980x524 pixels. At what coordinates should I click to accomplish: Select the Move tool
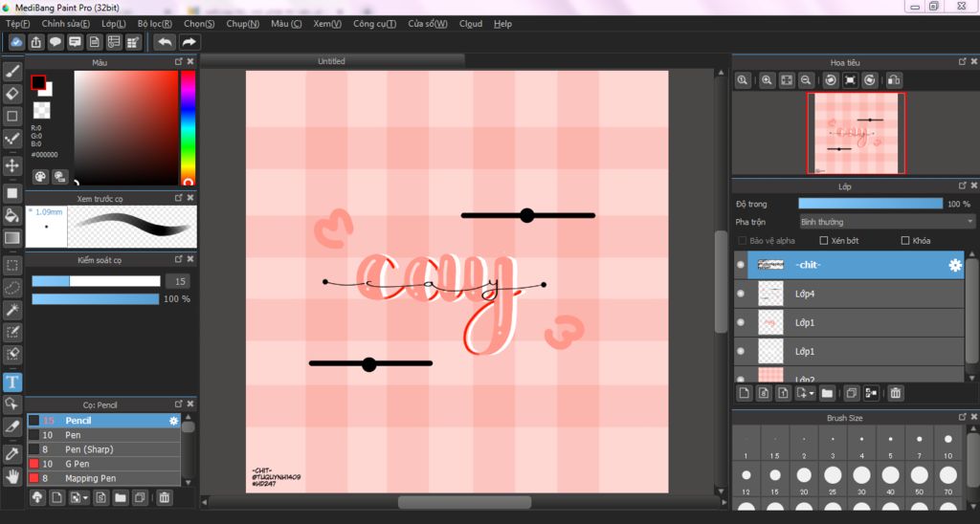(x=11, y=165)
